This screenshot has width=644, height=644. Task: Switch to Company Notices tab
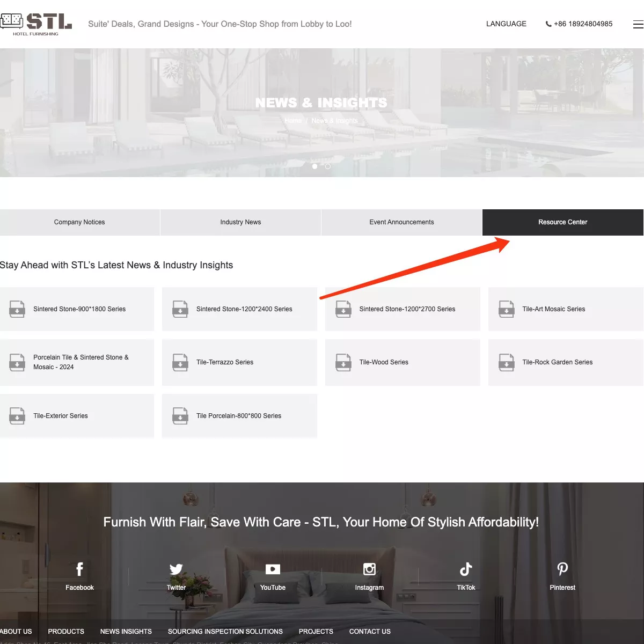(x=79, y=222)
